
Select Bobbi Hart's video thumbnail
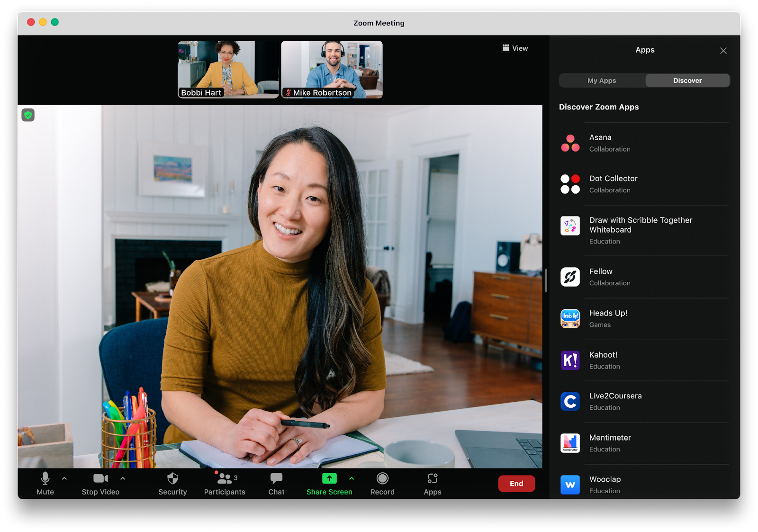[228, 69]
